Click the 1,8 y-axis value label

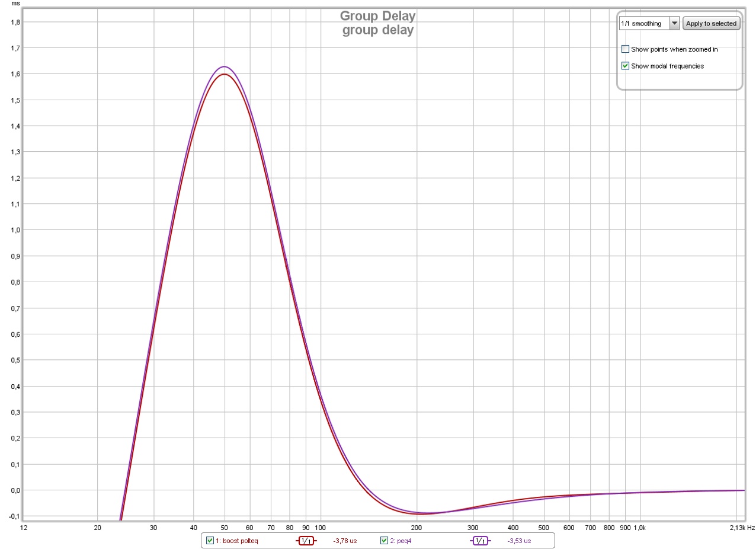15,22
